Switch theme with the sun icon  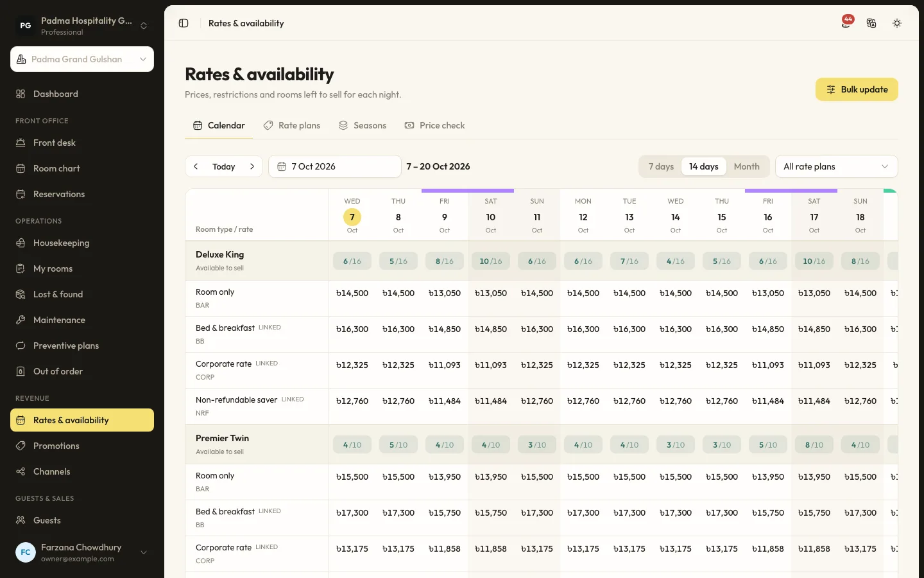897,23
